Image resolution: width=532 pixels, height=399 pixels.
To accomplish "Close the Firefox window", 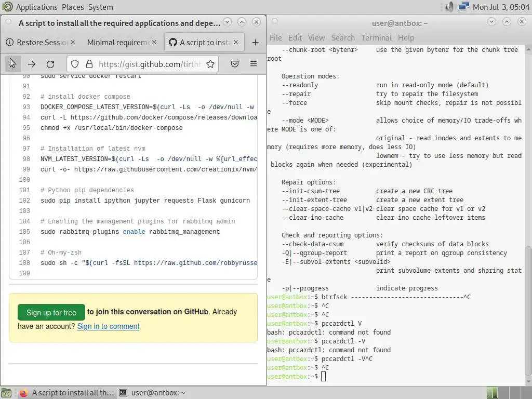I will click(257, 22).
